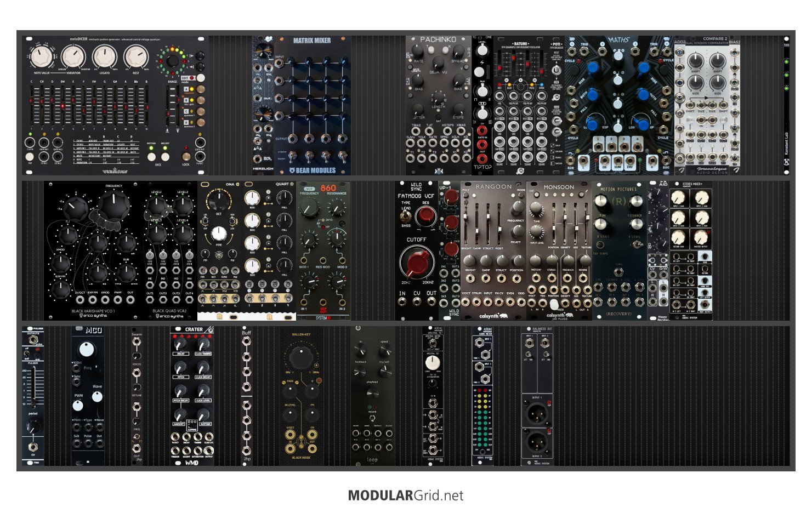Open the ModularGrid.net logo link
This screenshot has height=507, width=812.
(x=406, y=495)
